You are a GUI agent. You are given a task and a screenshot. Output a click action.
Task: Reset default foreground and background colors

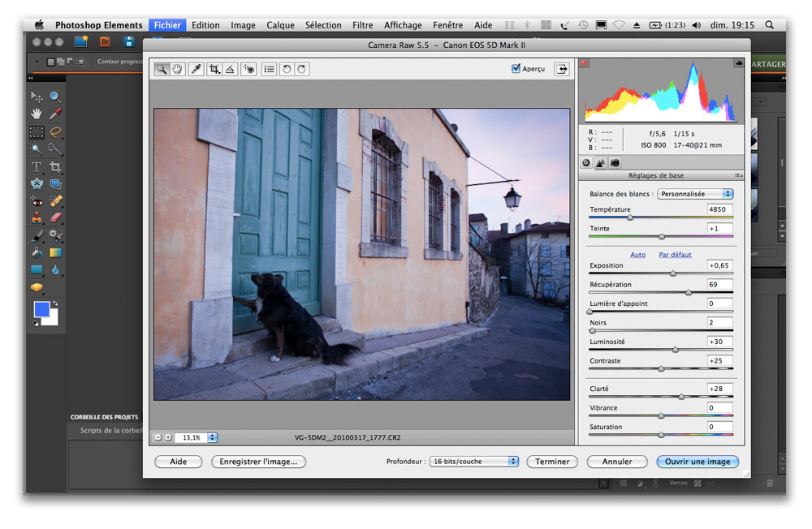(36, 324)
